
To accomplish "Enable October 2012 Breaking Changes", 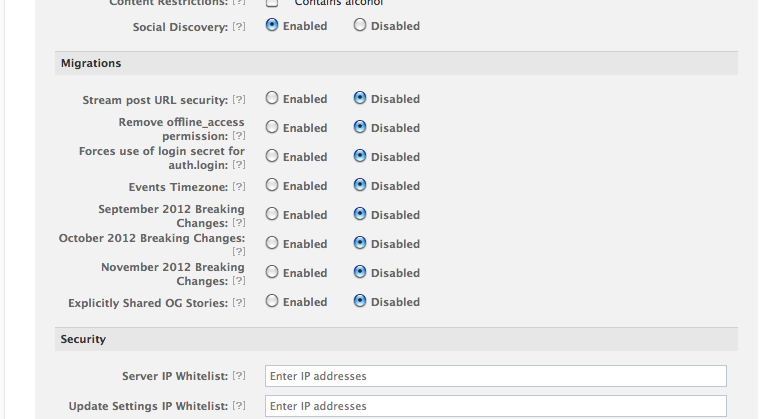I will tap(272, 243).
